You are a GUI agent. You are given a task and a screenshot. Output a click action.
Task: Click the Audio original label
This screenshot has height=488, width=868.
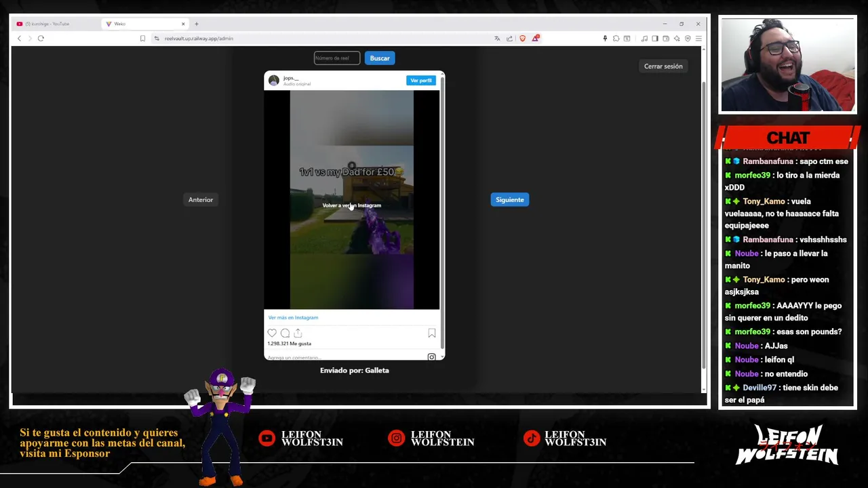coord(297,84)
